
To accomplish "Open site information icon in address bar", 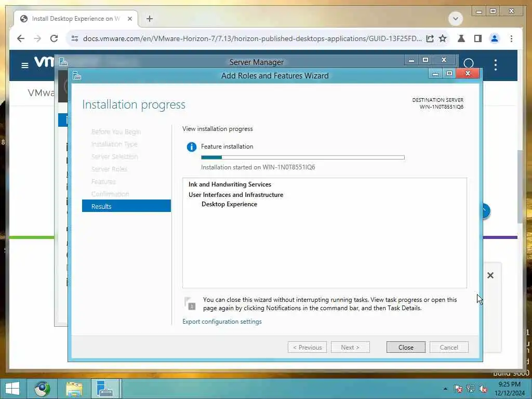I will point(75,38).
